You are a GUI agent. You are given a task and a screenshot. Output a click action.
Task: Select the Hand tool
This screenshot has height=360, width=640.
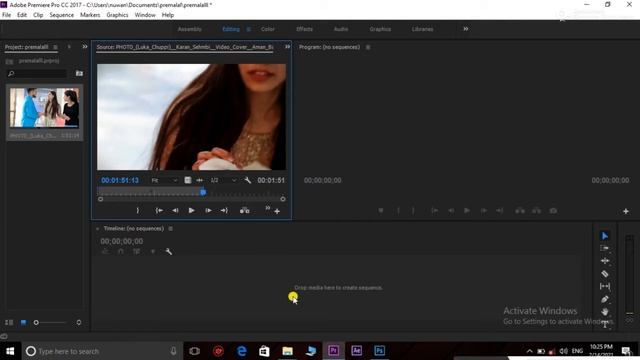pos(605,311)
